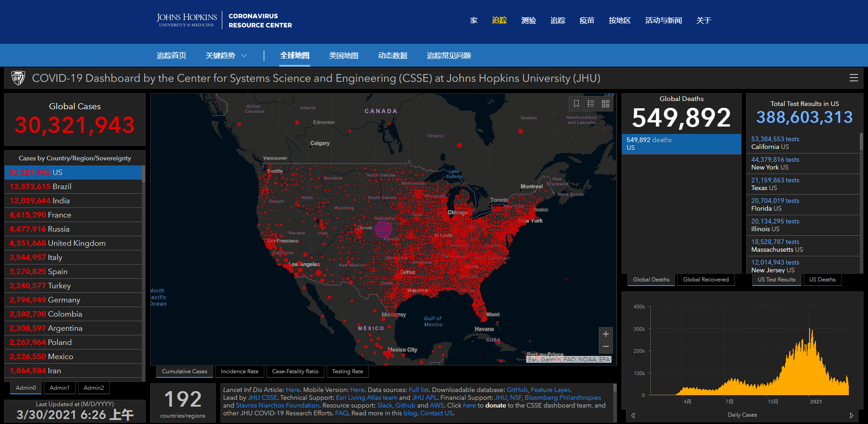Screen dimensions: 868x424
Task: Zoom out on the map
Action: click(606, 347)
